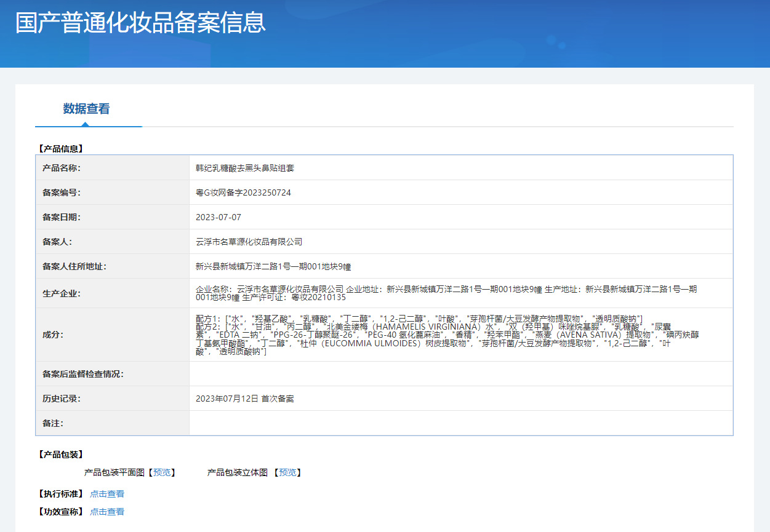This screenshot has width=770, height=532.
Task: Click the 【产品包装】 section heading
Action: (x=60, y=455)
